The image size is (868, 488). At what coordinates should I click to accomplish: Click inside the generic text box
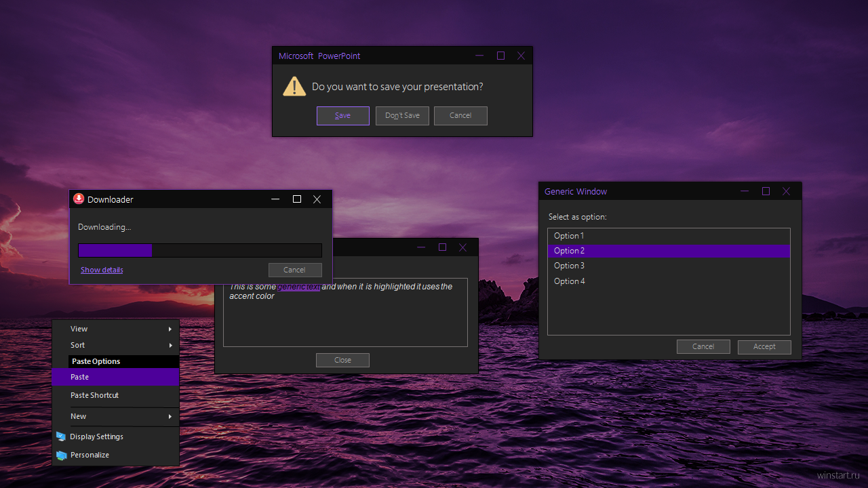345,312
